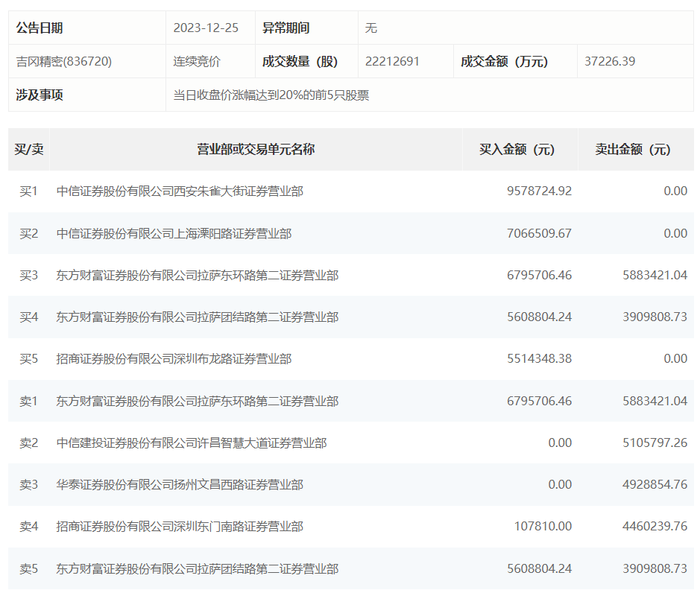700x593 pixels.
Task: Select the 卖2 row label
Action: point(29,443)
